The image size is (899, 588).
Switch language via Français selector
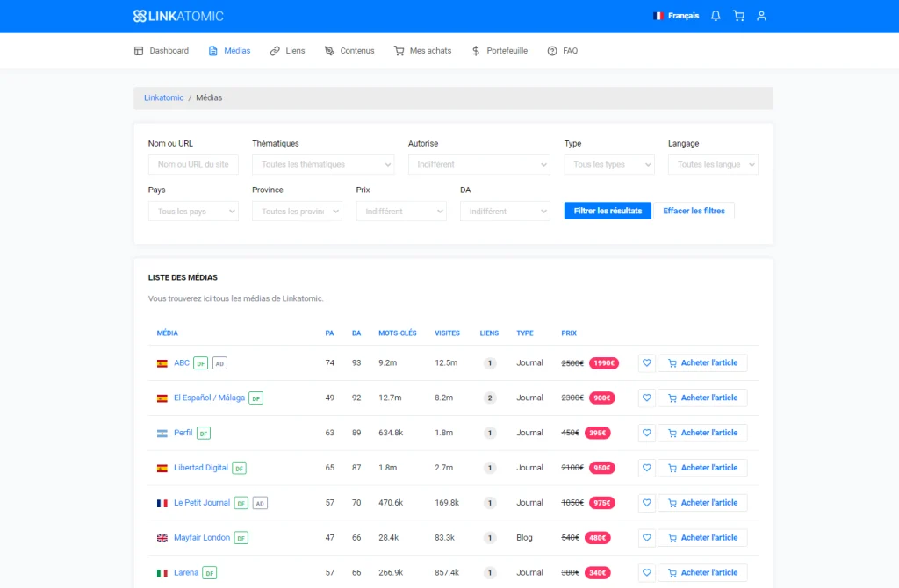[677, 16]
